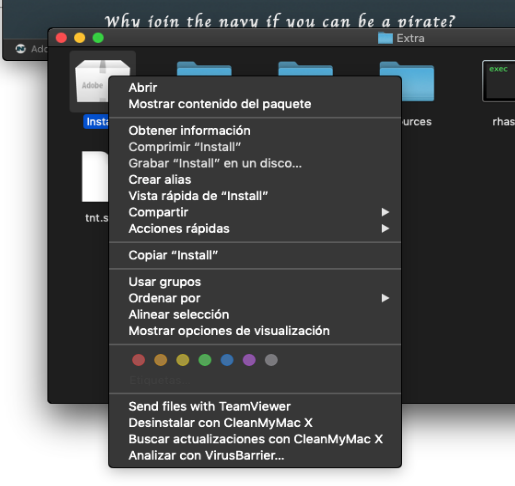Screen dimensions: 515x486
Task: Close the Extra Finder window
Action: point(61,38)
